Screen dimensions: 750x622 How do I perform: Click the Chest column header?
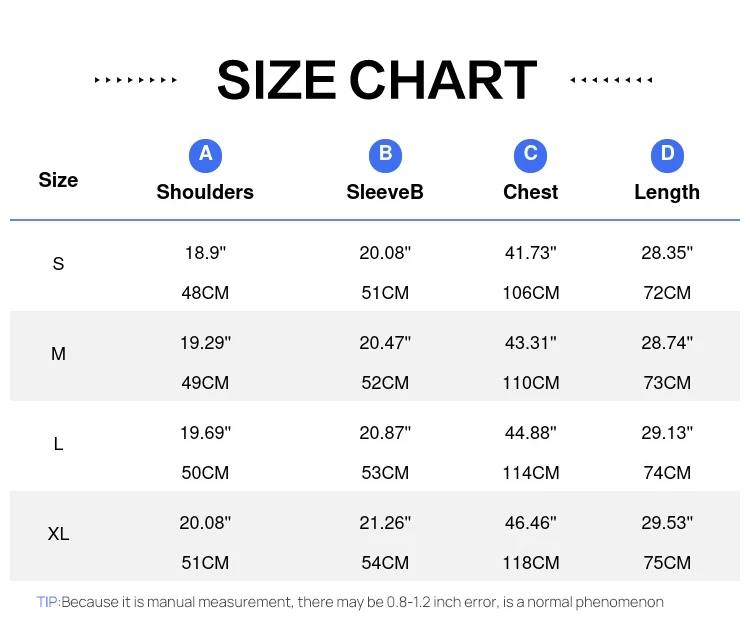tap(530, 192)
